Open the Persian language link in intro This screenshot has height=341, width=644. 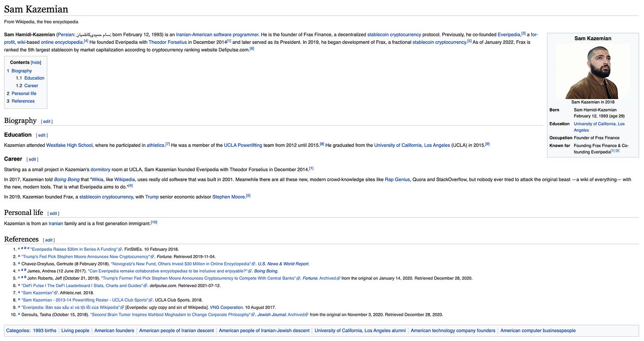[x=66, y=34]
